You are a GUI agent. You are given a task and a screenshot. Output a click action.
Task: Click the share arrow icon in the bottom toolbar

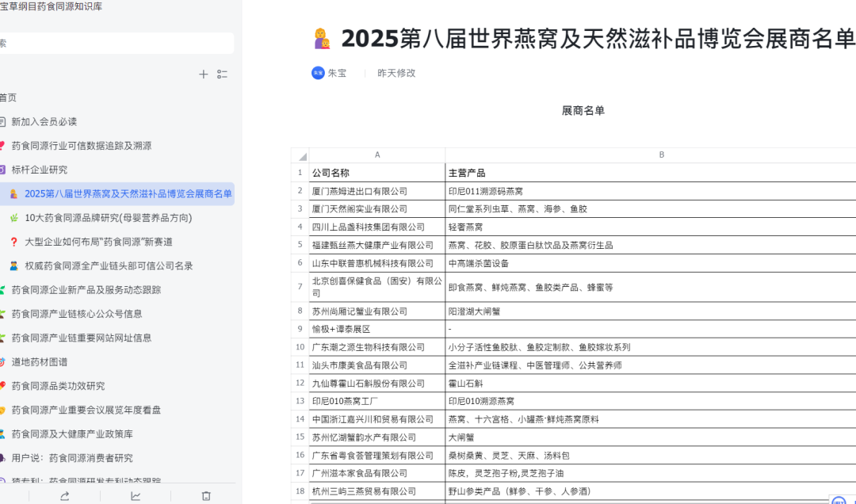[x=66, y=495]
